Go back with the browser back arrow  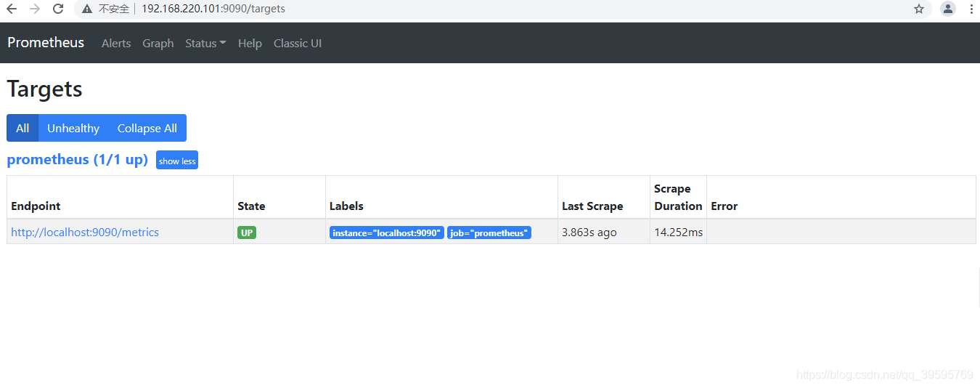(12, 9)
